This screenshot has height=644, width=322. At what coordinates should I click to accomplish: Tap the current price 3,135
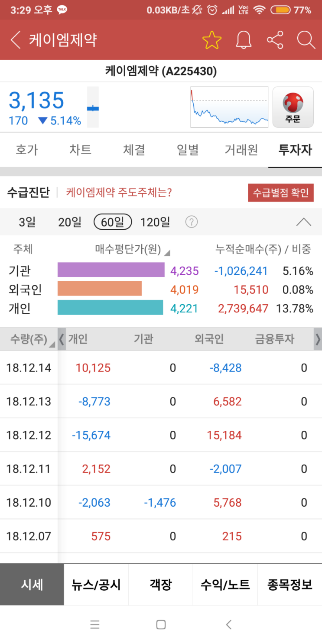click(36, 101)
